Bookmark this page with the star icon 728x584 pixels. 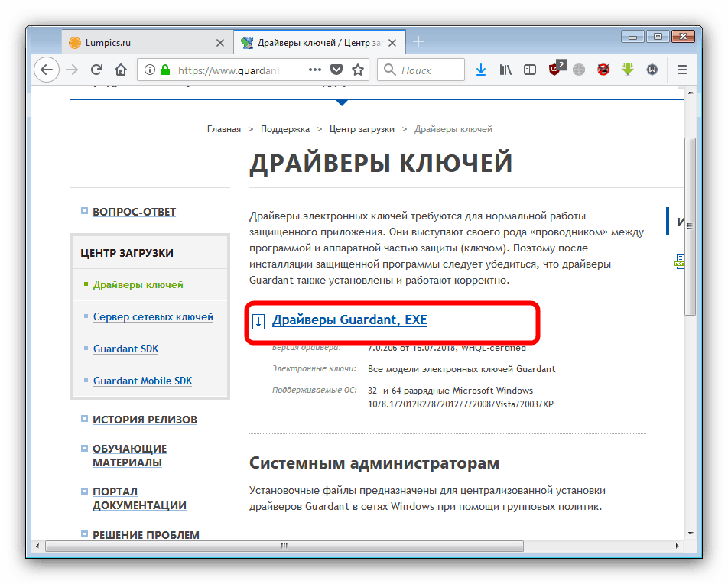pos(358,70)
